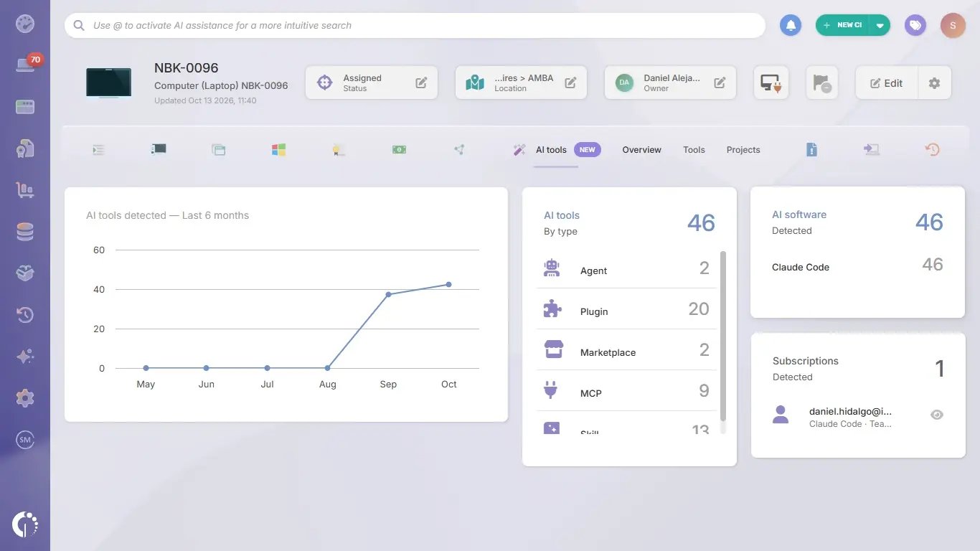Expand the NEW CI dropdown arrow
980x551 pixels.
click(880, 25)
